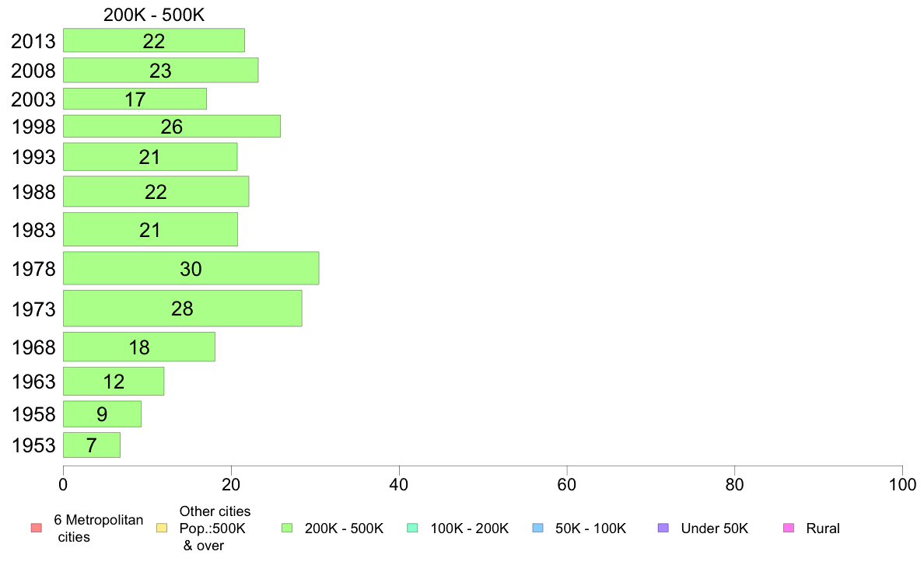This screenshot has height=572, width=924.
Task: Click the blue 50K - 100K legend swatch
Action: 538,528
